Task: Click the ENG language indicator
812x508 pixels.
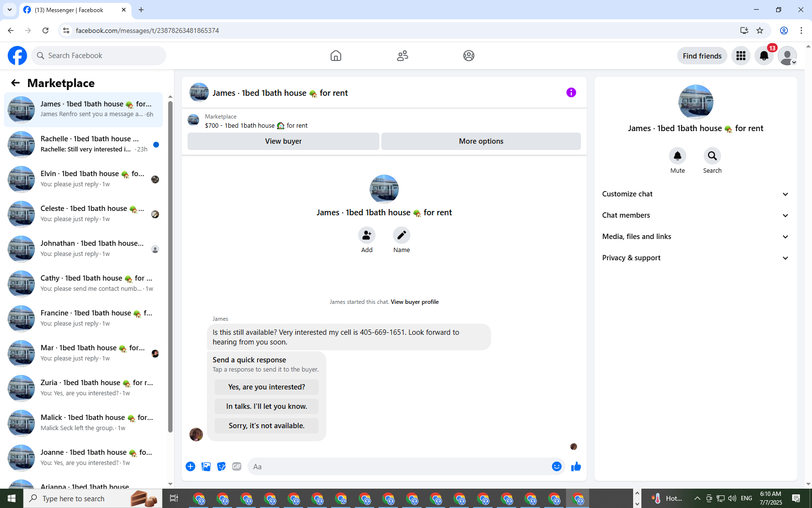Action: coord(746,498)
